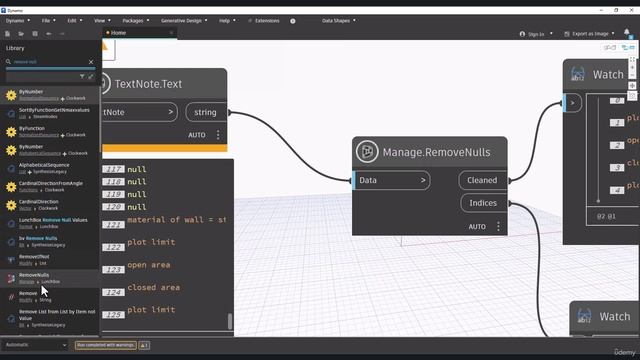Click the Redo arrow icon
This screenshot has height=360, width=640.
62,33
